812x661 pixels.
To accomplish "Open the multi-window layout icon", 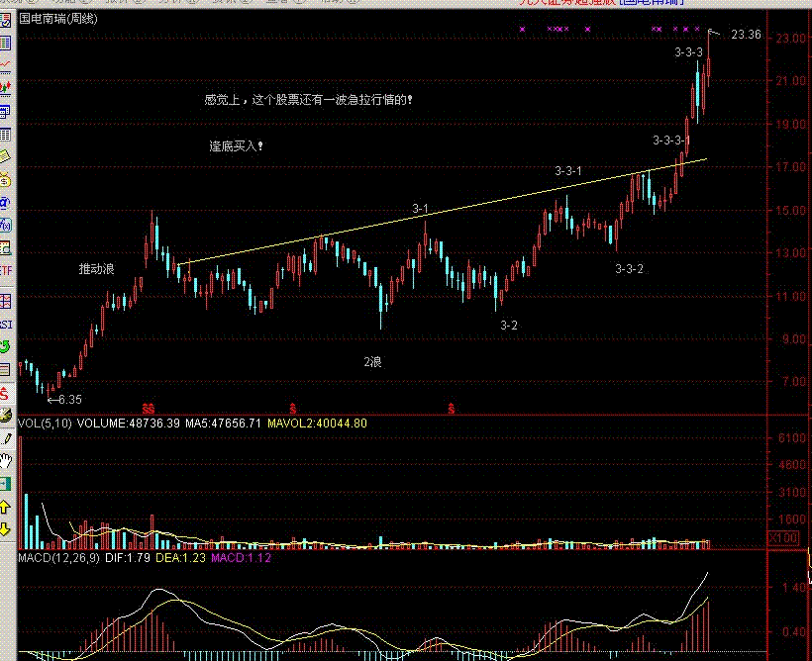I will [5, 112].
